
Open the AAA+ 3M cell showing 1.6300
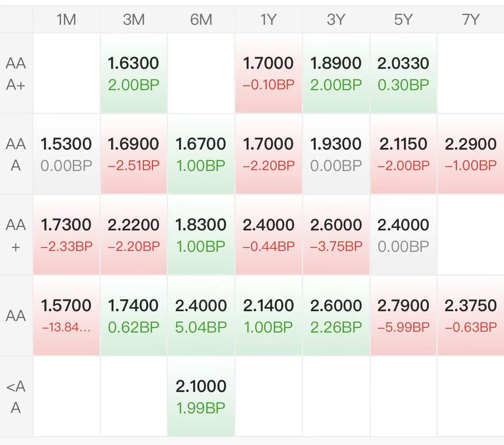point(133,74)
